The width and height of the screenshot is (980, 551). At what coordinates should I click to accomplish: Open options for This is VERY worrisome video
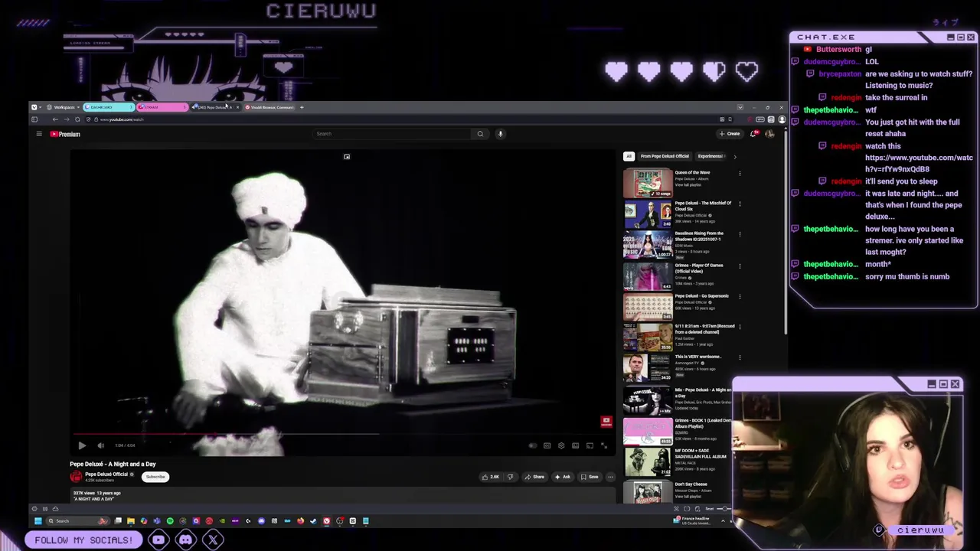coord(740,358)
